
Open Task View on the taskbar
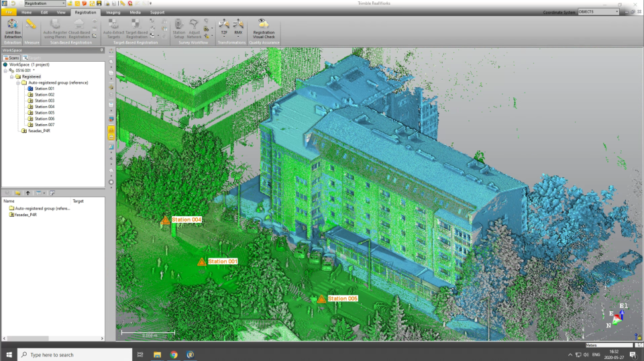tap(140, 354)
